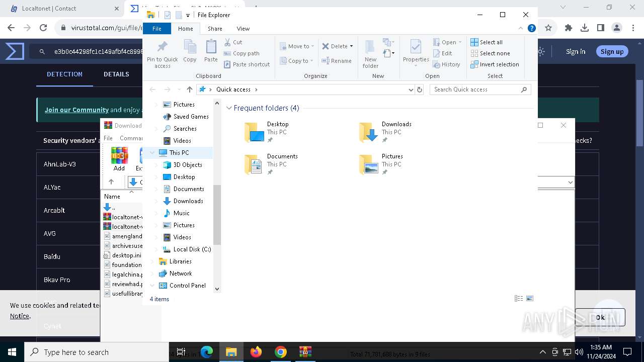644x362 pixels.
Task: Switch to details view icon
Action: 519,299
